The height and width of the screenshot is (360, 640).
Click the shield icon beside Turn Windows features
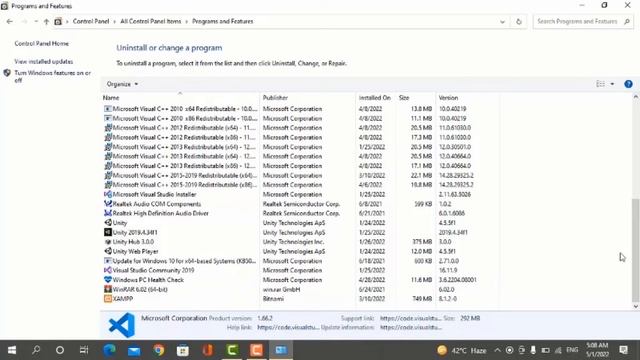[x=7, y=73]
